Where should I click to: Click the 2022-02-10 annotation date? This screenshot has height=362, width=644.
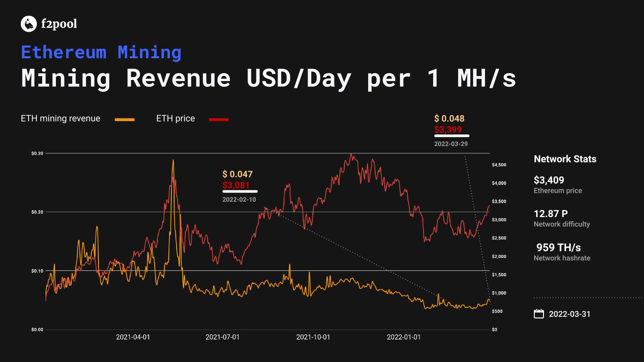tap(239, 199)
